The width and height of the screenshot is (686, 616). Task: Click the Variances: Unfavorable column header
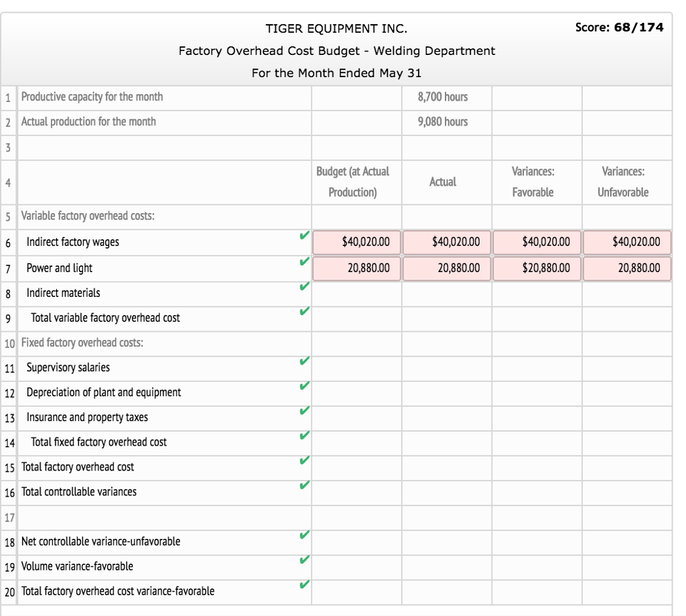[627, 182]
